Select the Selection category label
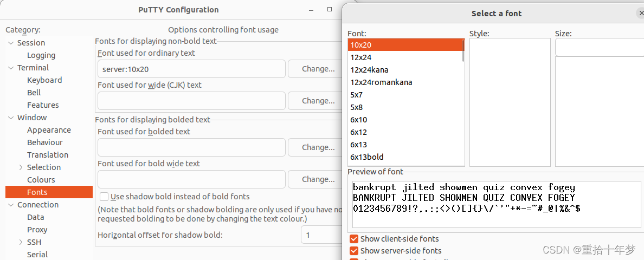 tap(44, 167)
